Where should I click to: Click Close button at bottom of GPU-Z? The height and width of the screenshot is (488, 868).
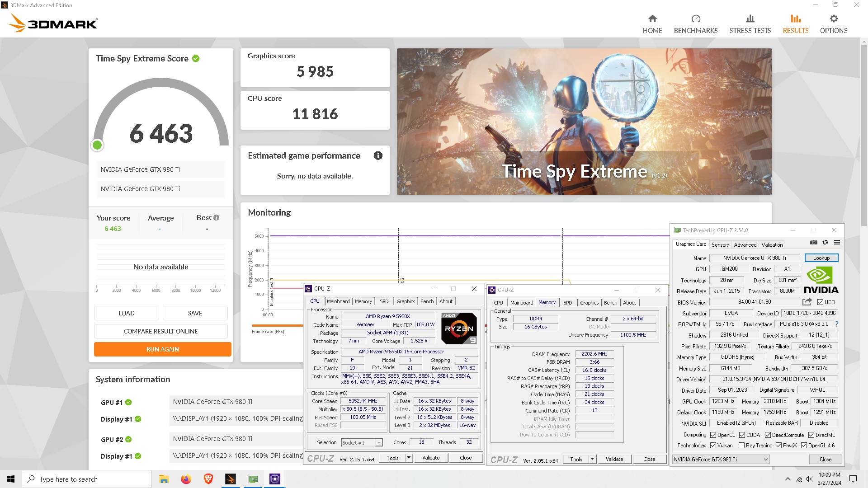click(825, 460)
